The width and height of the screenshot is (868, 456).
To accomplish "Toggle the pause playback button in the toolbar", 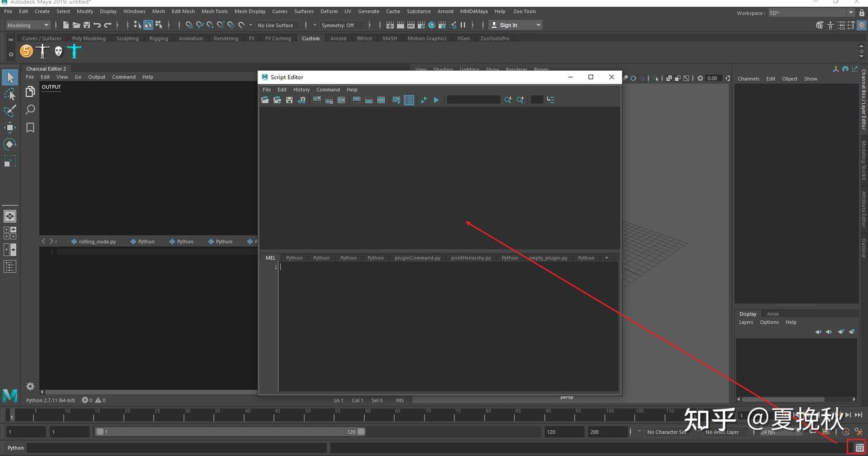I will point(462,25).
